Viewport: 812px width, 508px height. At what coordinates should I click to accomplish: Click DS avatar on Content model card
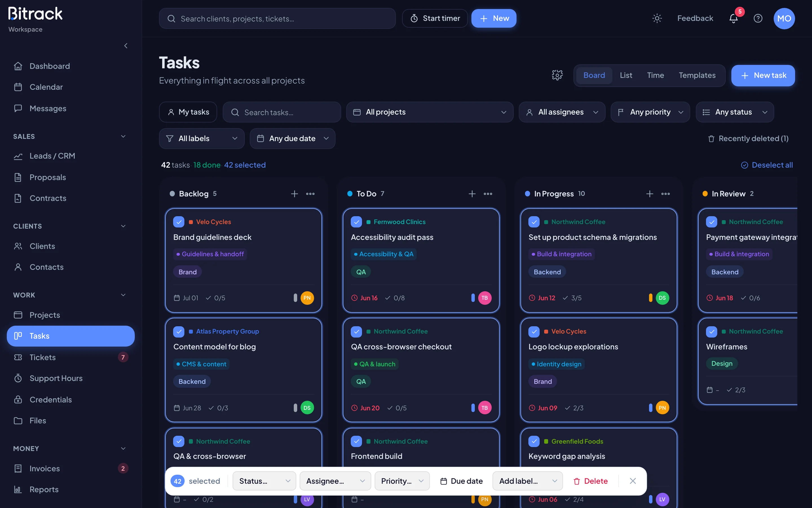pos(307,408)
